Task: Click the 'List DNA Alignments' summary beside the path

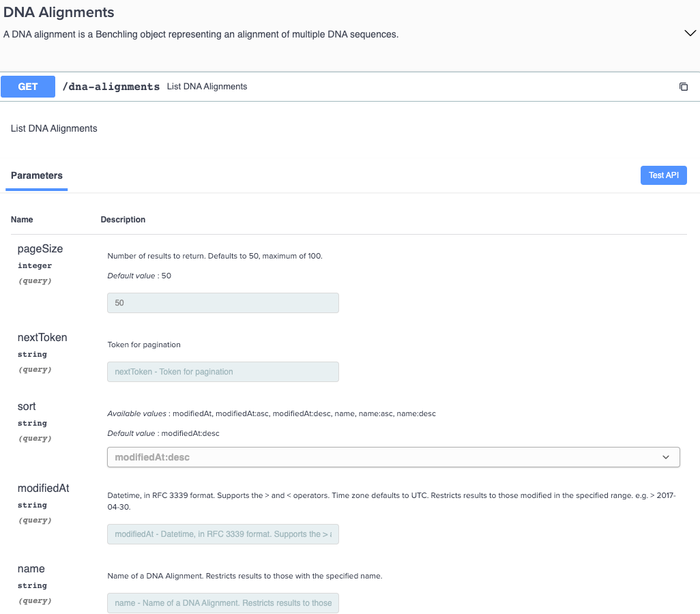Action: tap(207, 87)
